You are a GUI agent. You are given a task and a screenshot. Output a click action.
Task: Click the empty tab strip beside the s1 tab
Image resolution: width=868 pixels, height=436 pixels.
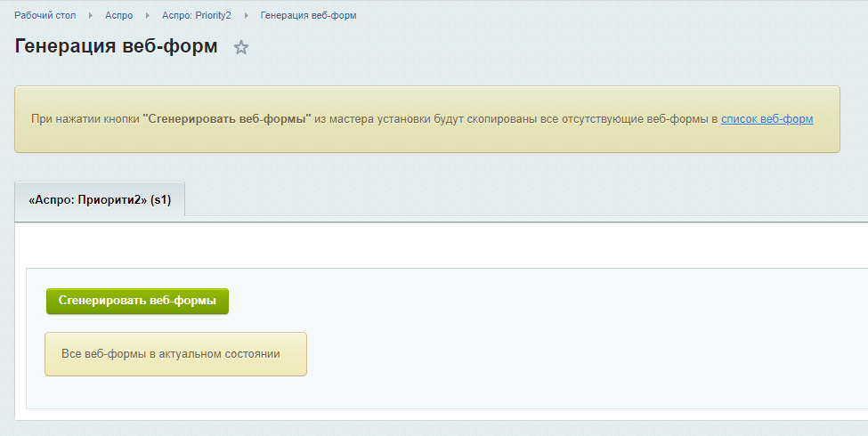pyautogui.click(x=526, y=199)
